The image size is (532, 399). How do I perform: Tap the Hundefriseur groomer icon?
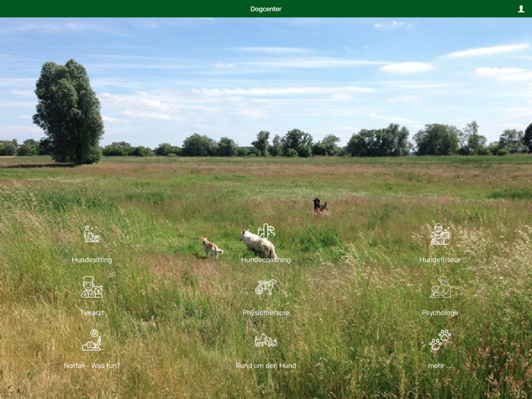(440, 234)
